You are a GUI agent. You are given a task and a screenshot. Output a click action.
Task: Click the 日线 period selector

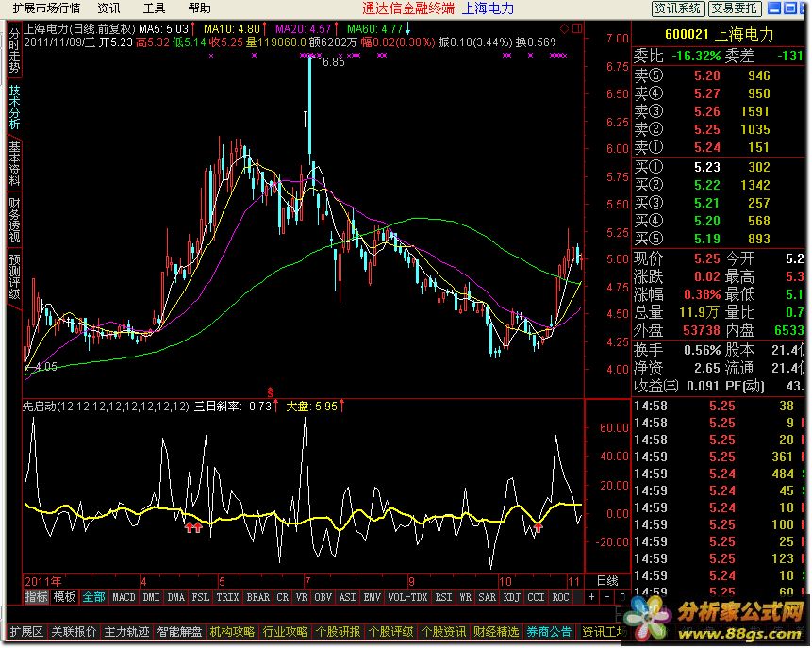point(607,581)
